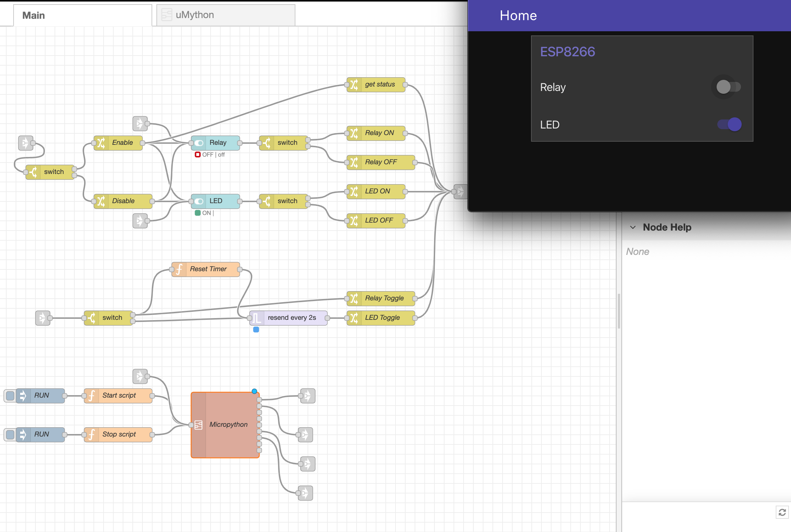Click the "Stop script" function node
Image resolution: width=791 pixels, height=532 pixels.
118,434
